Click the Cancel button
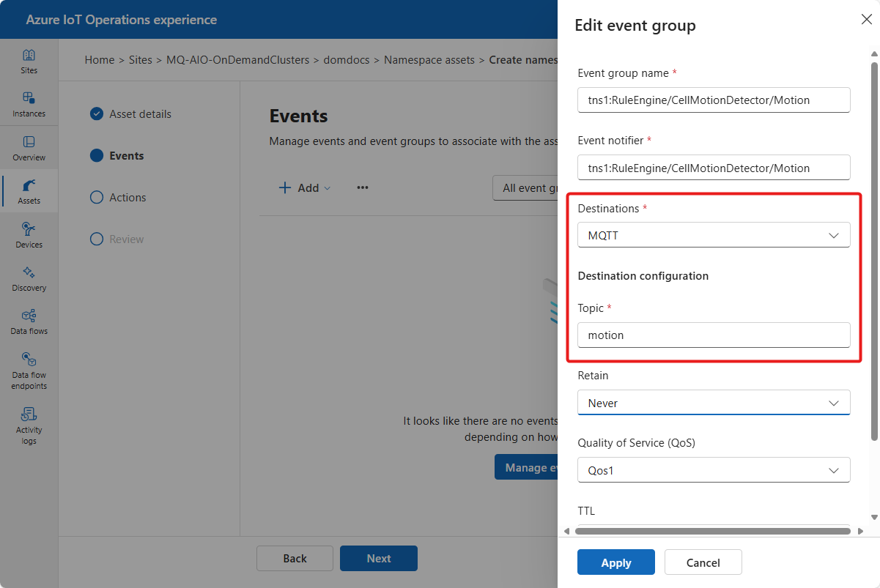Image resolution: width=880 pixels, height=588 pixels. (703, 562)
